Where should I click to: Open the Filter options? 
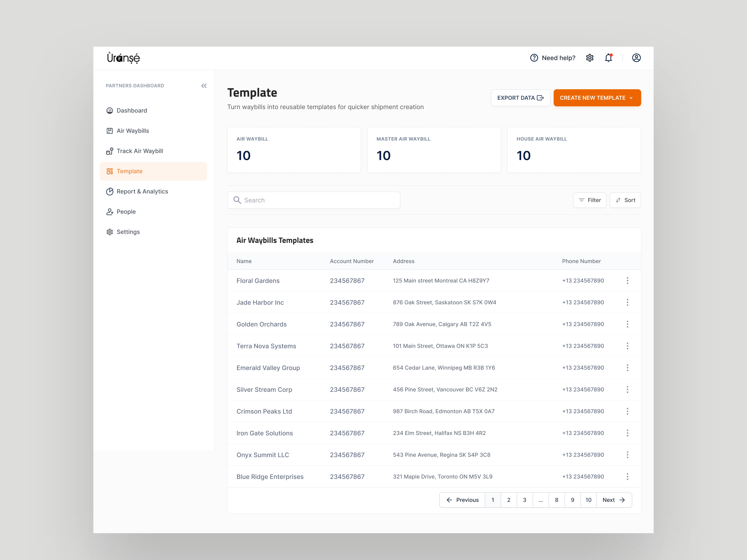pyautogui.click(x=590, y=200)
